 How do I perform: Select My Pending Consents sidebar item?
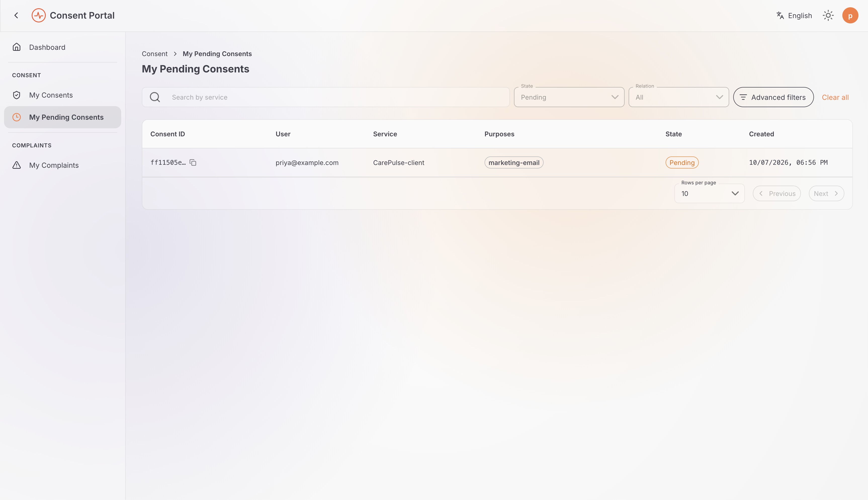(62, 117)
